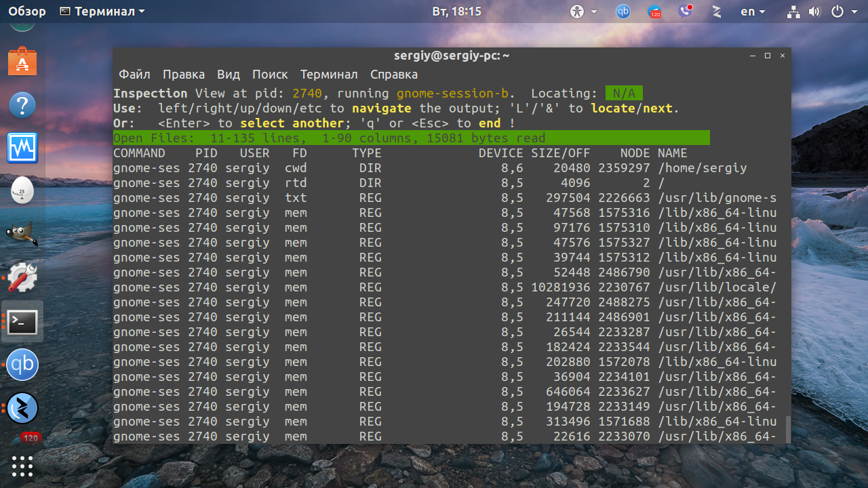Click the terminal title sergiy@sergiy-pc: ~
Viewport: 868px width, 488px height.
[x=452, y=56]
